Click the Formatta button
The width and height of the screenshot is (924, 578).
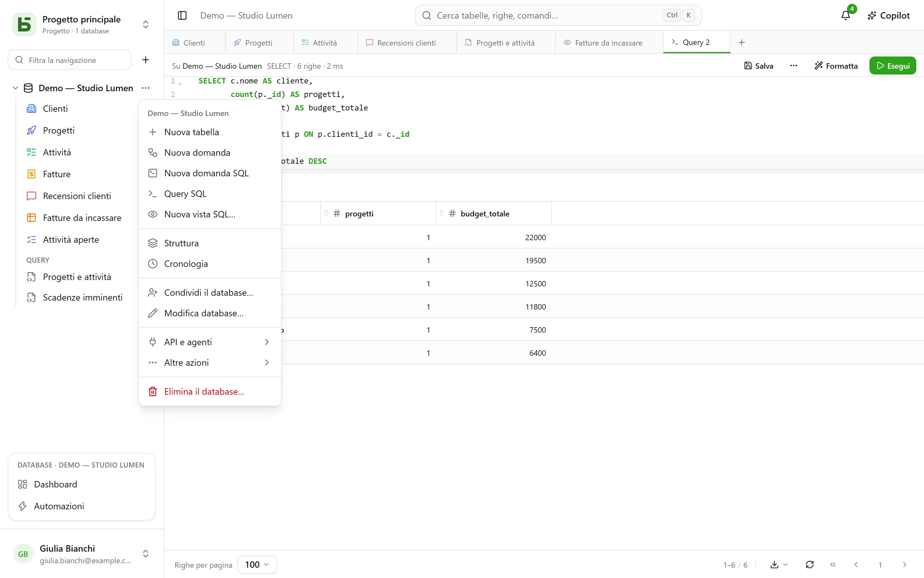pyautogui.click(x=836, y=66)
